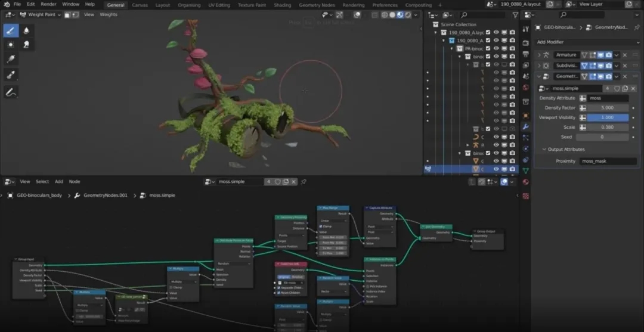Duplicate moss.simple node group in modifier panel
This screenshot has height=332, width=644.
[x=625, y=88]
